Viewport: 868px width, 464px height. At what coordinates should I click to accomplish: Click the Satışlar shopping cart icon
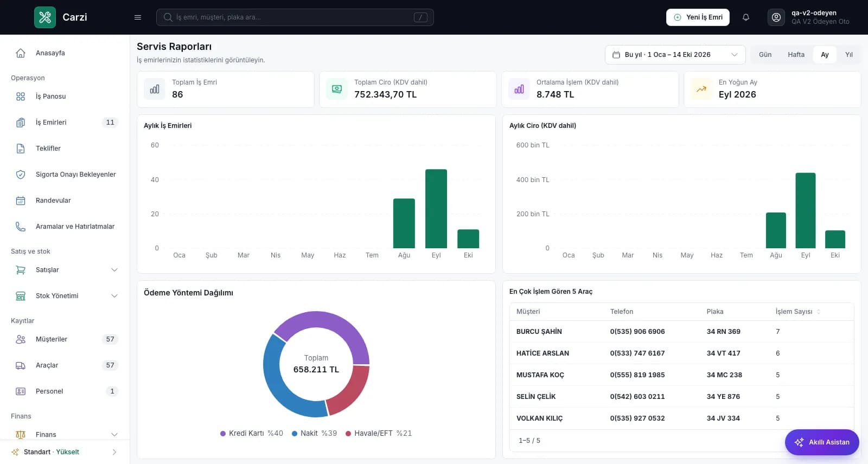pyautogui.click(x=21, y=270)
